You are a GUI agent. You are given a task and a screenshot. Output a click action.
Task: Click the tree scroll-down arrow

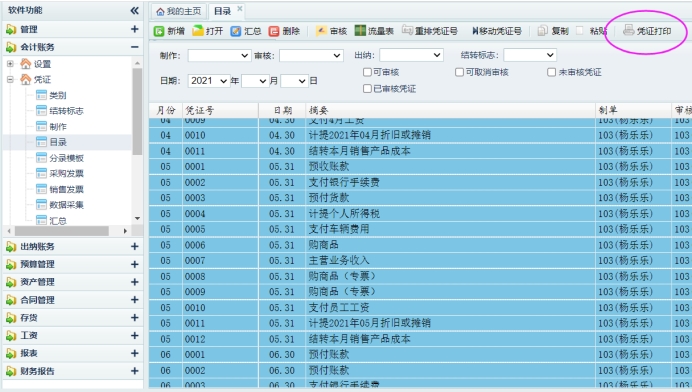[x=137, y=219]
